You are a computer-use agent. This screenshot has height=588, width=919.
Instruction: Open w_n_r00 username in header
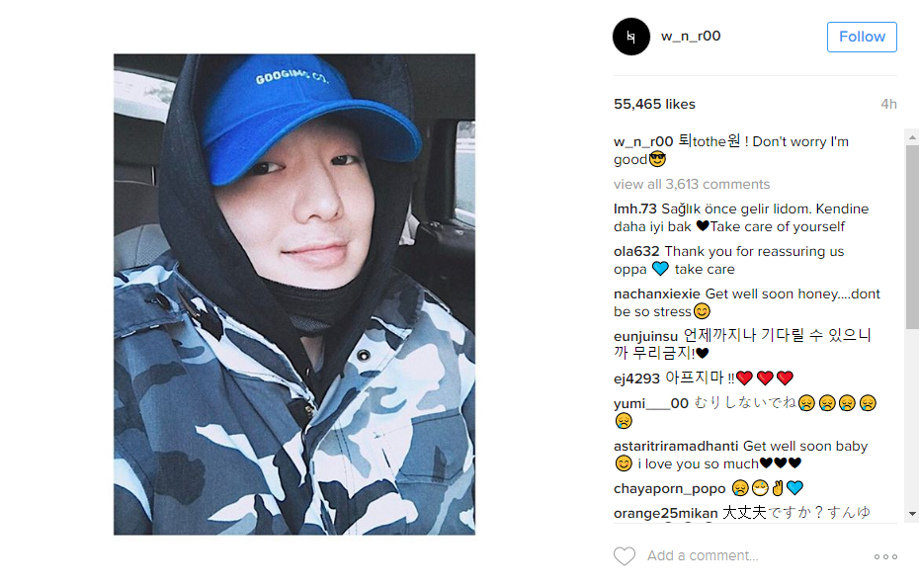(691, 36)
